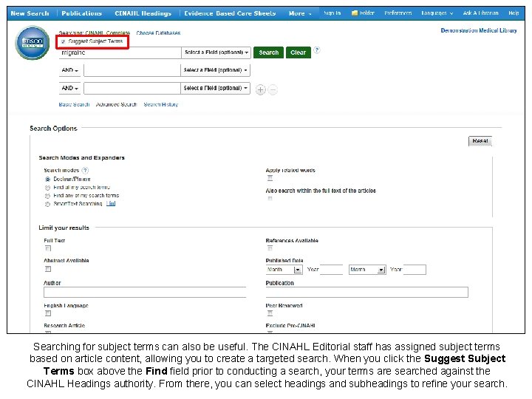
Task: Click the green Clear button
Action: pos(299,52)
